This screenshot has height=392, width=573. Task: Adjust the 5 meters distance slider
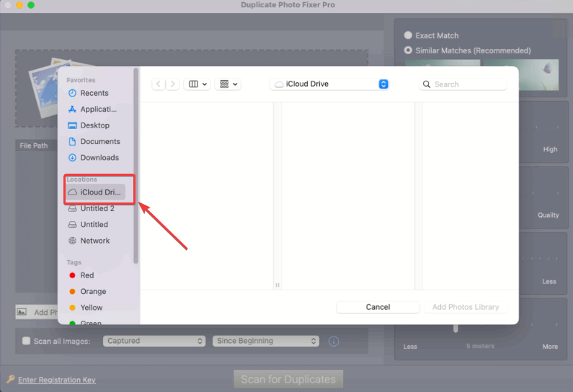[456, 328]
